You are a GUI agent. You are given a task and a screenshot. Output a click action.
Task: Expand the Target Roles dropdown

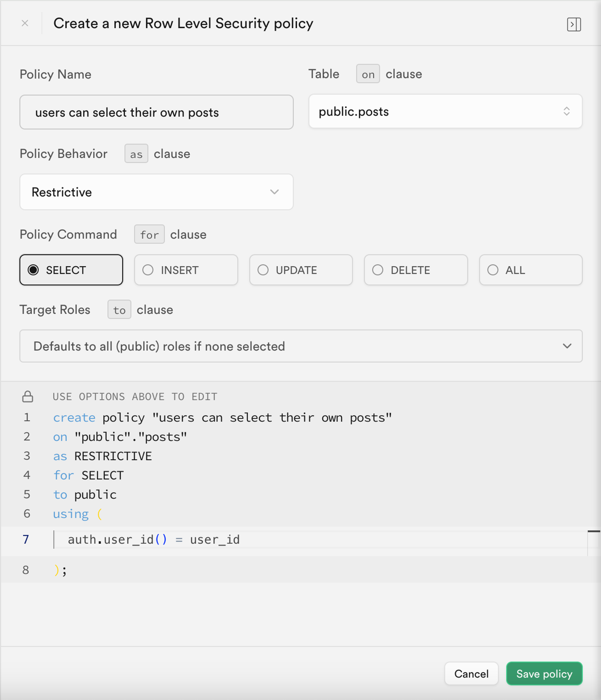click(x=301, y=346)
